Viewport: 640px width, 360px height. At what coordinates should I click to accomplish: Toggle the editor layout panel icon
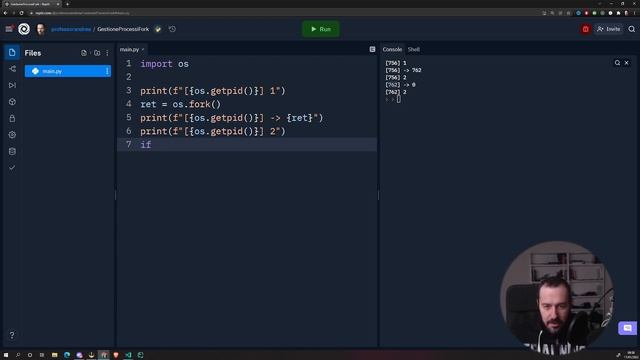[x=372, y=49]
